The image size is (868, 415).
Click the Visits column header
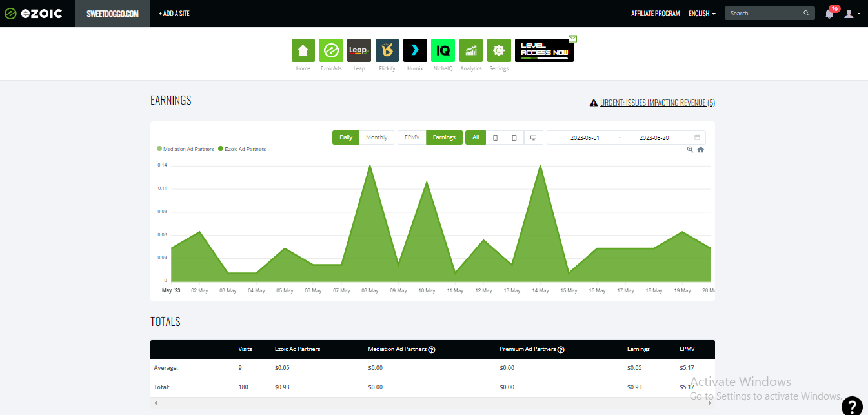(245, 349)
